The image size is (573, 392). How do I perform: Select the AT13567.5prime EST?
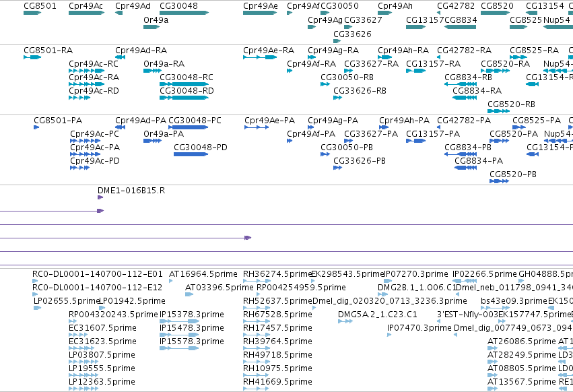(x=492, y=389)
